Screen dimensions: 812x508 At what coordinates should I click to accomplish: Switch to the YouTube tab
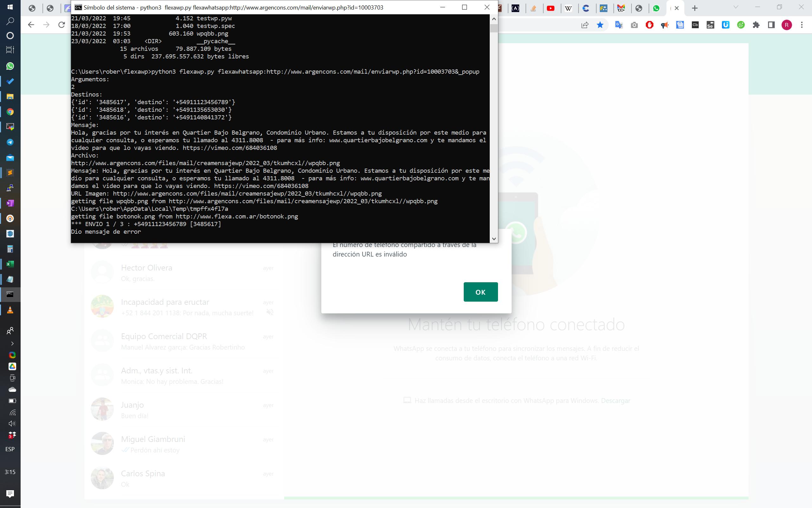click(x=551, y=8)
